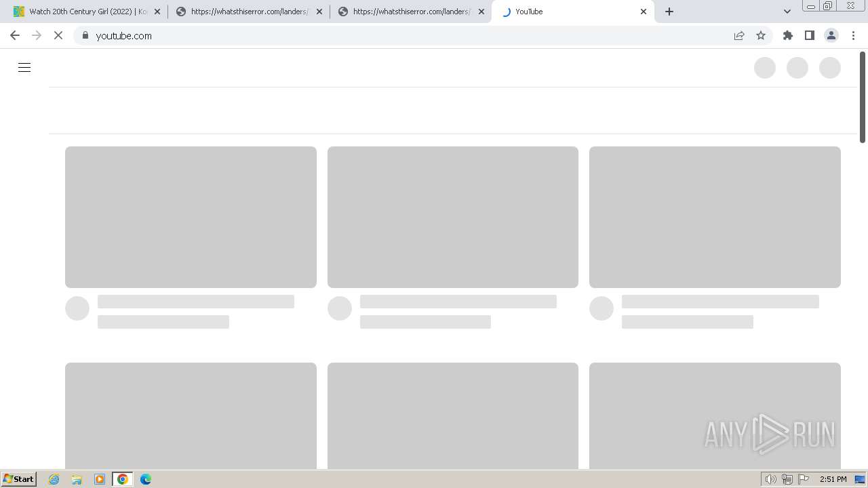Viewport: 868px width, 488px height.
Task: View site information via the lock icon
Action: 85,36
